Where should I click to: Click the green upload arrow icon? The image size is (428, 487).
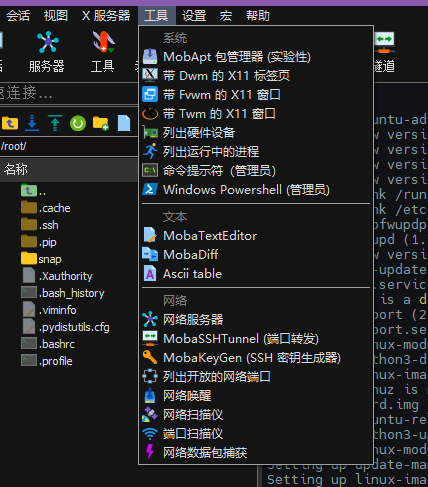(x=55, y=123)
